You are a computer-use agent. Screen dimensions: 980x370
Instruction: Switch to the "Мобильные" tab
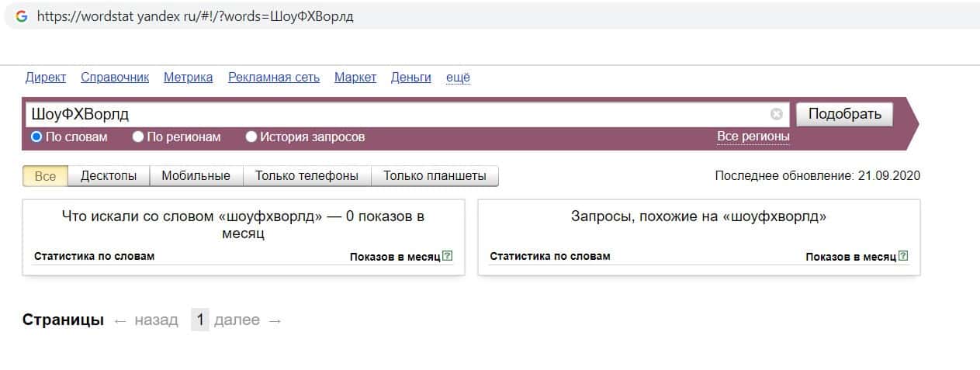pos(196,176)
